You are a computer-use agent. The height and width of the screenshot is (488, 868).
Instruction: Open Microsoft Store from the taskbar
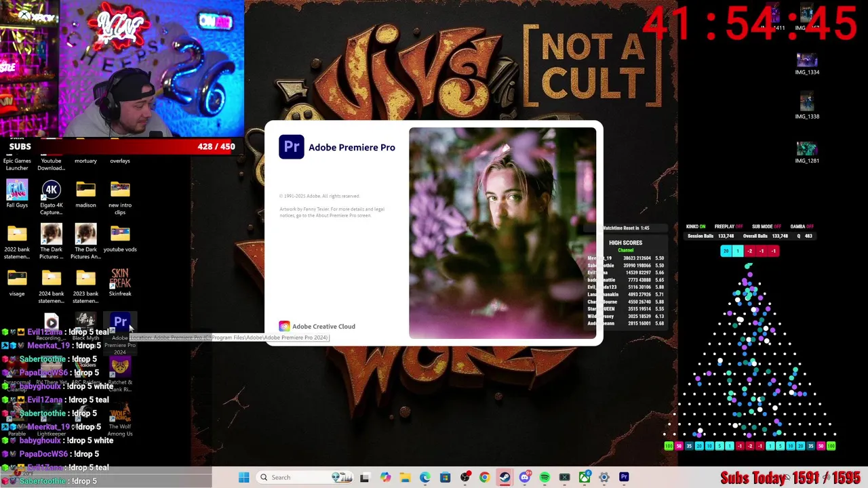(x=445, y=477)
